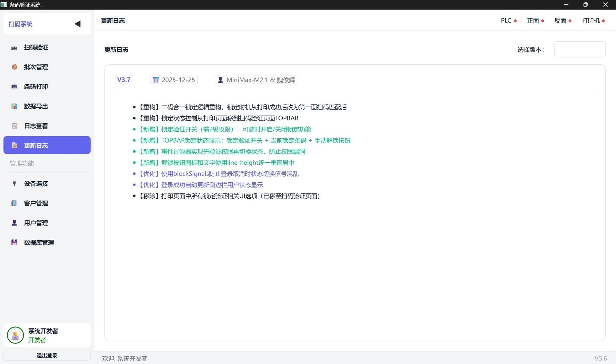Screen dimensions: 616x364
Task: Click the 反面 status label
Action: click(560, 21)
